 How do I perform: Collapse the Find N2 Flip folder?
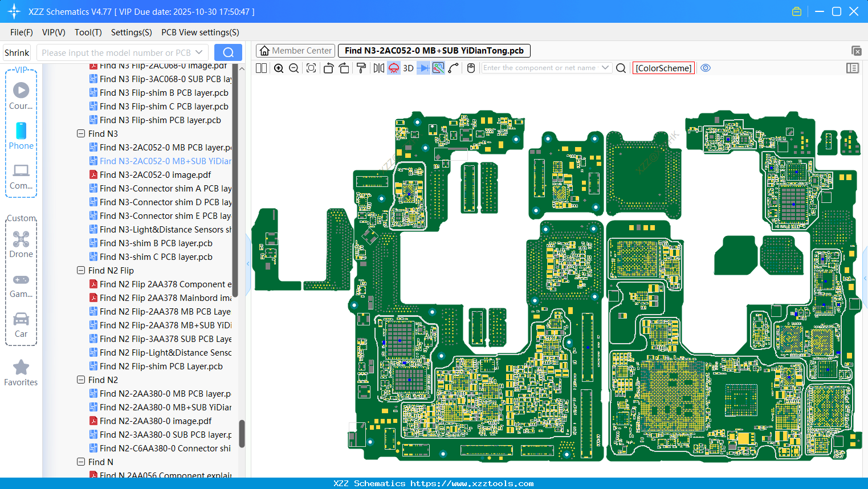81,270
